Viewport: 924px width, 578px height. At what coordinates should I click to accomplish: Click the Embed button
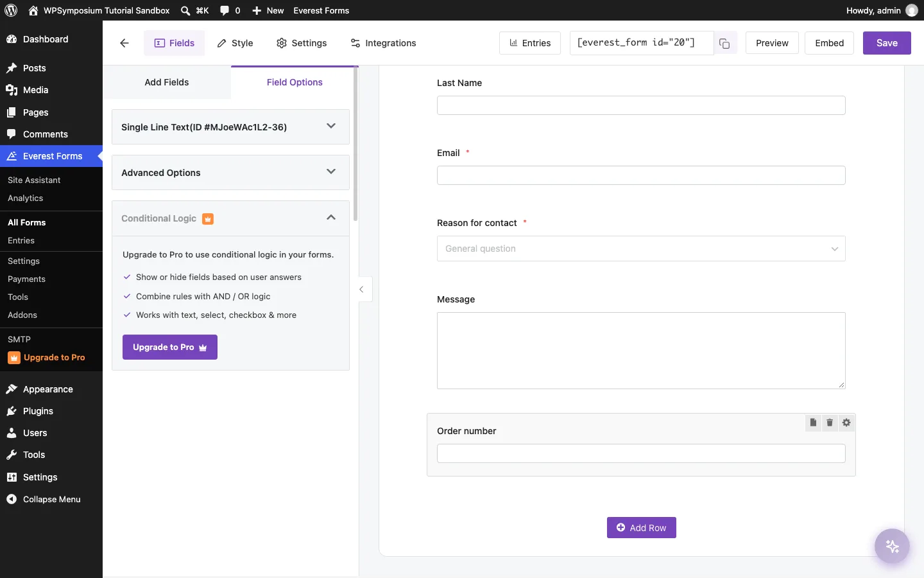829,43
